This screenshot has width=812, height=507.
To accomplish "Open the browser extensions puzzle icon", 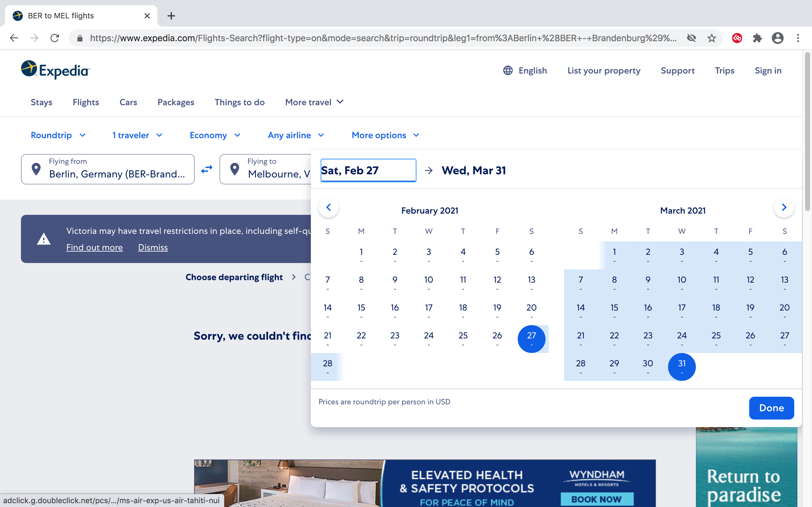I will [757, 38].
